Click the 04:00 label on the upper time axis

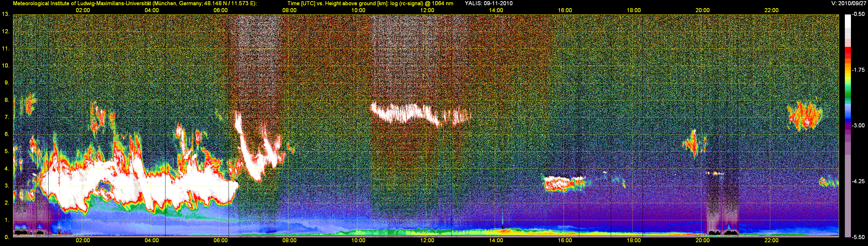coord(152,10)
